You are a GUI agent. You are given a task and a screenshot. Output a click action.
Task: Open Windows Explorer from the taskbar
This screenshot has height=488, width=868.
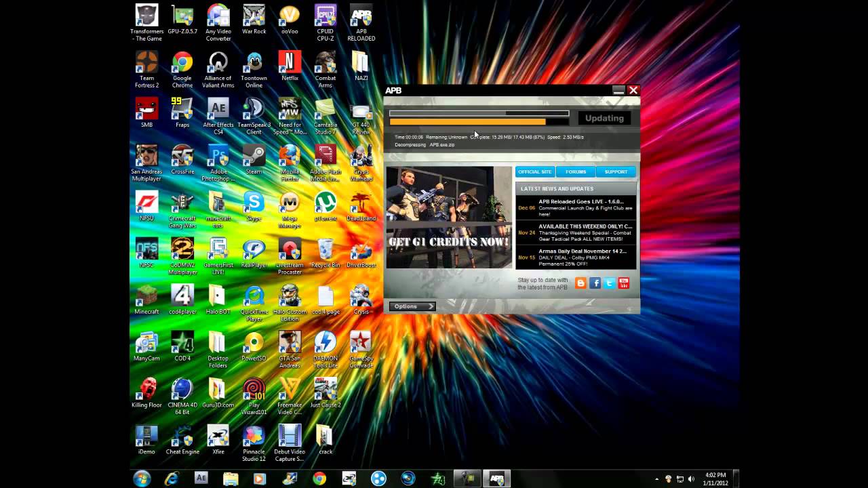pos(231,479)
